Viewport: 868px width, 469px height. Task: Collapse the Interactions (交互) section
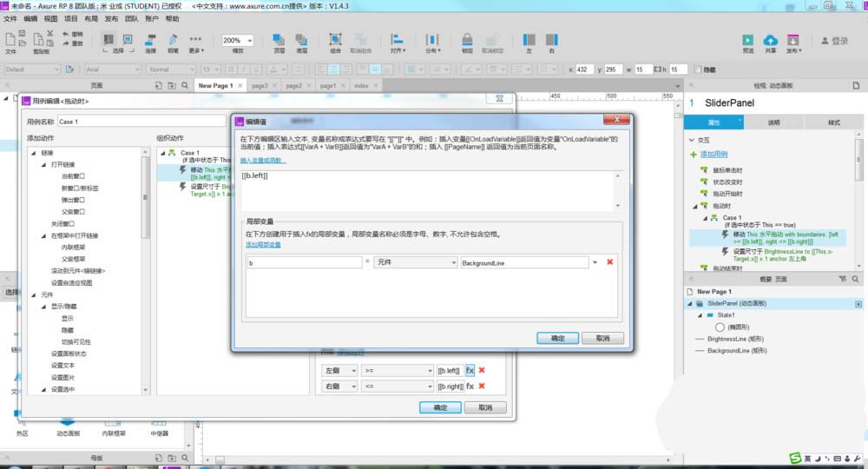tap(692, 140)
